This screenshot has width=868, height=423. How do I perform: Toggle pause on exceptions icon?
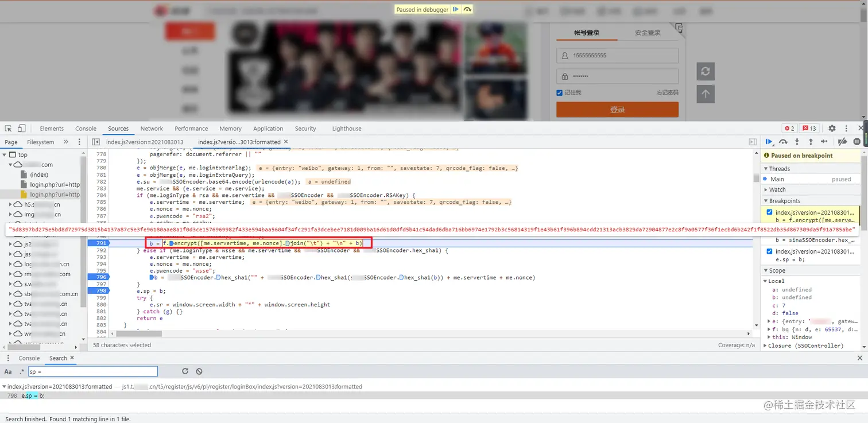[857, 142]
